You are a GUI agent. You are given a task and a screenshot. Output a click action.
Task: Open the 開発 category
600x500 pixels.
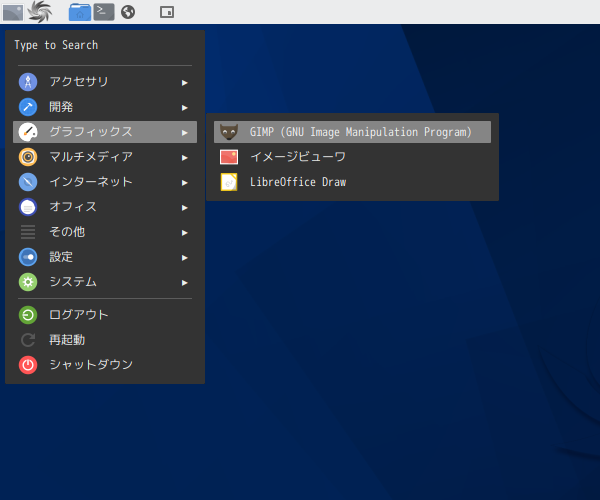point(105,107)
